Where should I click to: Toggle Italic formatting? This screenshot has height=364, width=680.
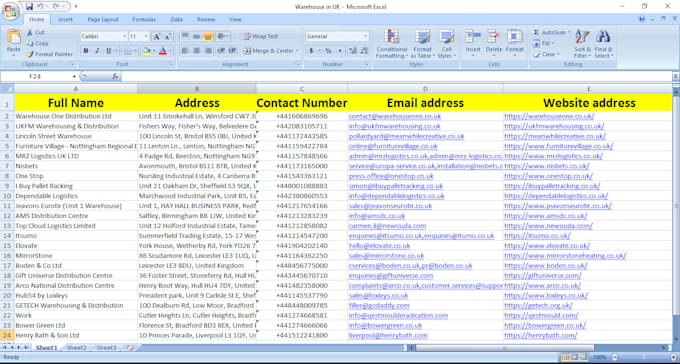(x=97, y=51)
